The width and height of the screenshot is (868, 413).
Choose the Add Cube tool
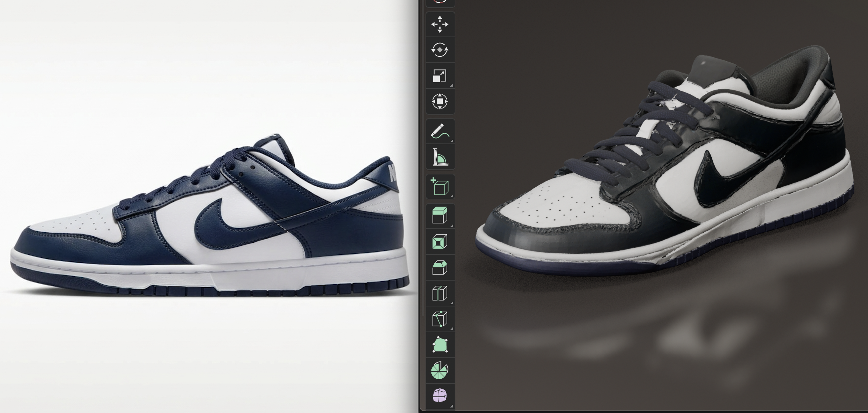tap(440, 187)
